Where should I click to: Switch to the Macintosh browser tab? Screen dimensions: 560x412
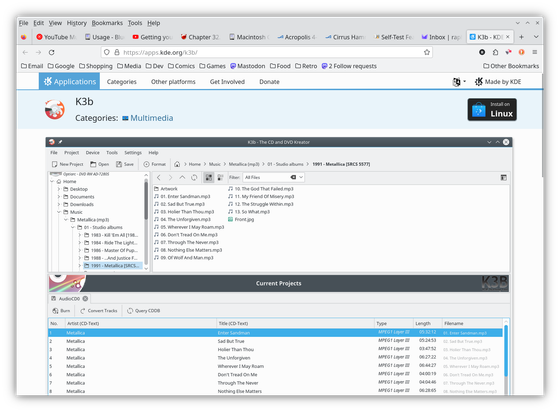tap(250, 37)
